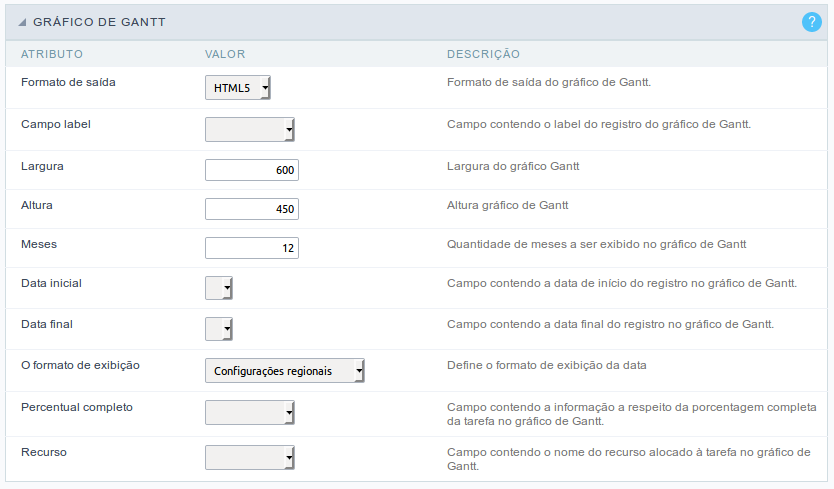Viewport: 834px width, 489px height.
Task: Click description about 'porcentagem completa da tarefa'
Action: point(631,415)
